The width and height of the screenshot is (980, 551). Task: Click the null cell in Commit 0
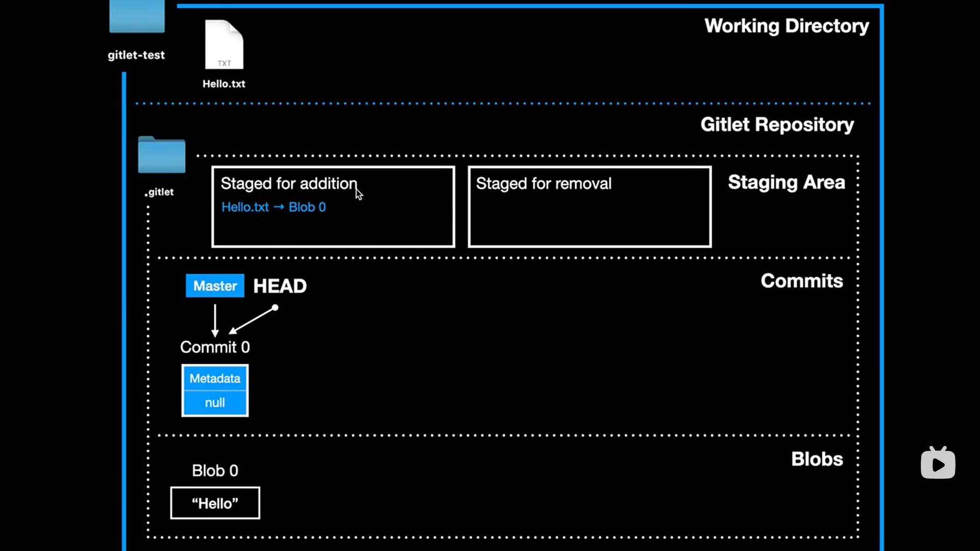coord(215,403)
